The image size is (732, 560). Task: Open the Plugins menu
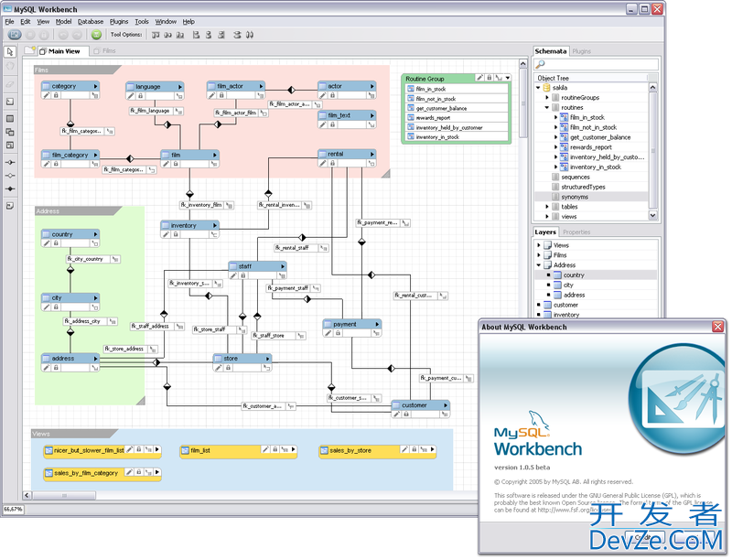coord(119,21)
